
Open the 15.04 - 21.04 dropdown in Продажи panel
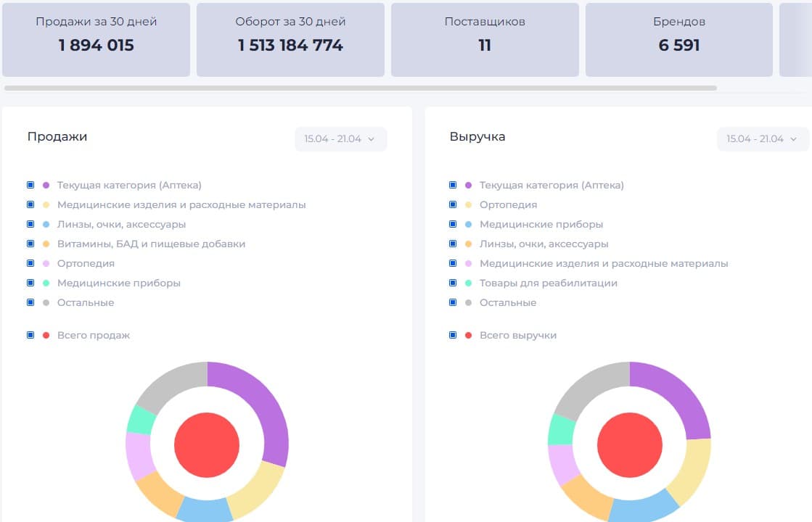340,138
